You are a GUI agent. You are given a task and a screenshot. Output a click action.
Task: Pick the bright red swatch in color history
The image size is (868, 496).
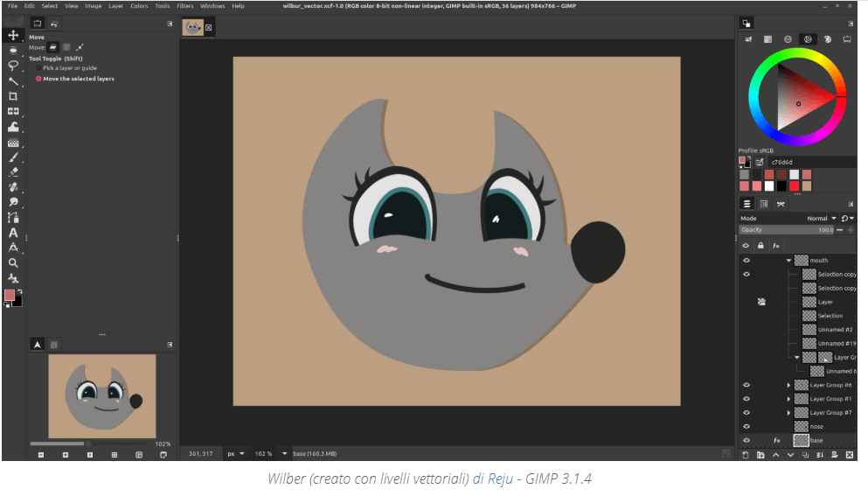click(795, 186)
